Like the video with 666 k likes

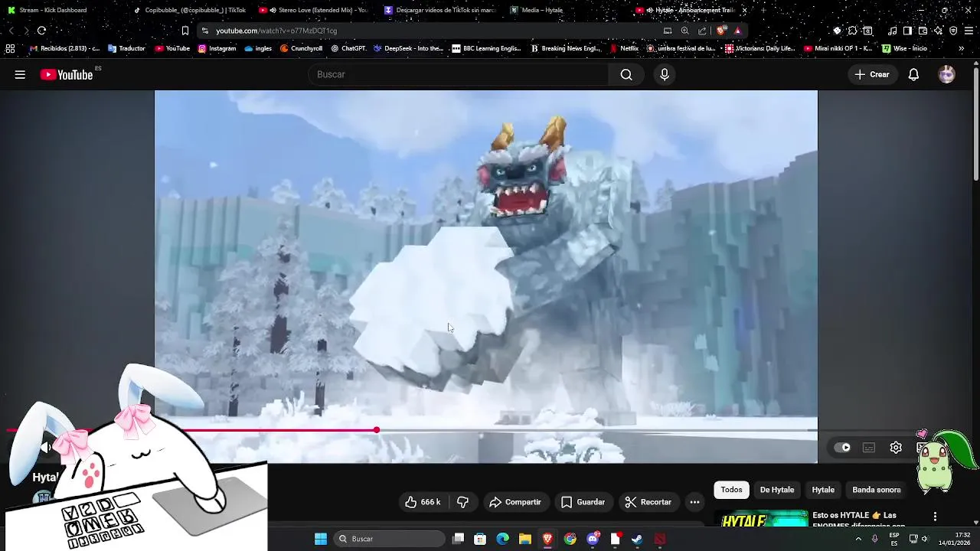point(423,502)
